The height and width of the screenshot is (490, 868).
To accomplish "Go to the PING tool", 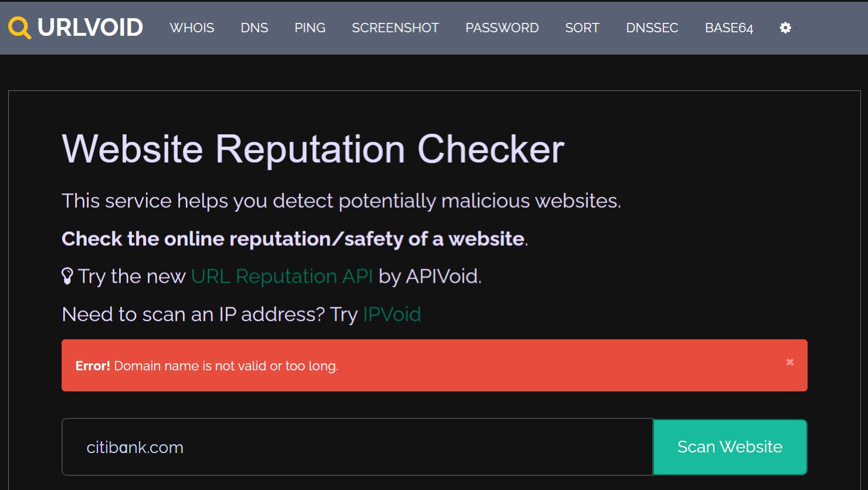I will (310, 28).
